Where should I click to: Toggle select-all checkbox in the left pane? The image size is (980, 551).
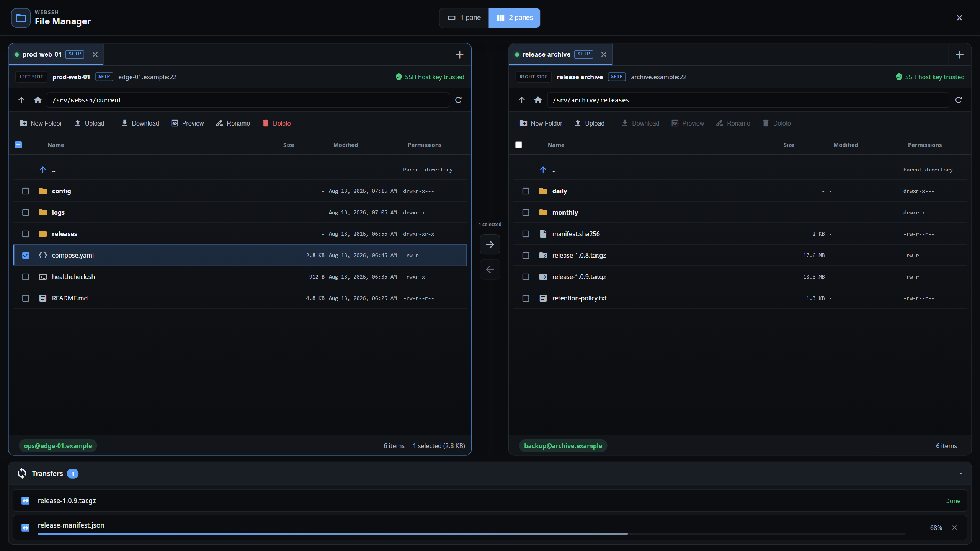pos(18,145)
